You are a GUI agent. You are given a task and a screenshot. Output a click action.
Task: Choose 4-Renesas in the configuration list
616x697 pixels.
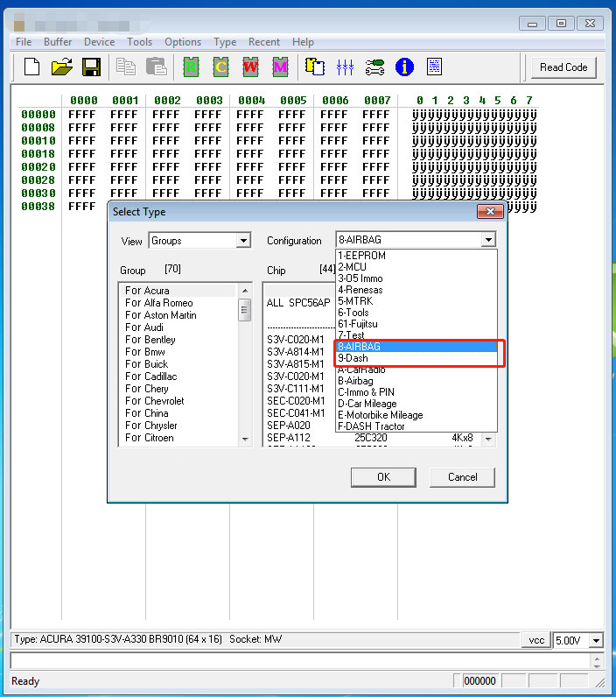pyautogui.click(x=360, y=290)
